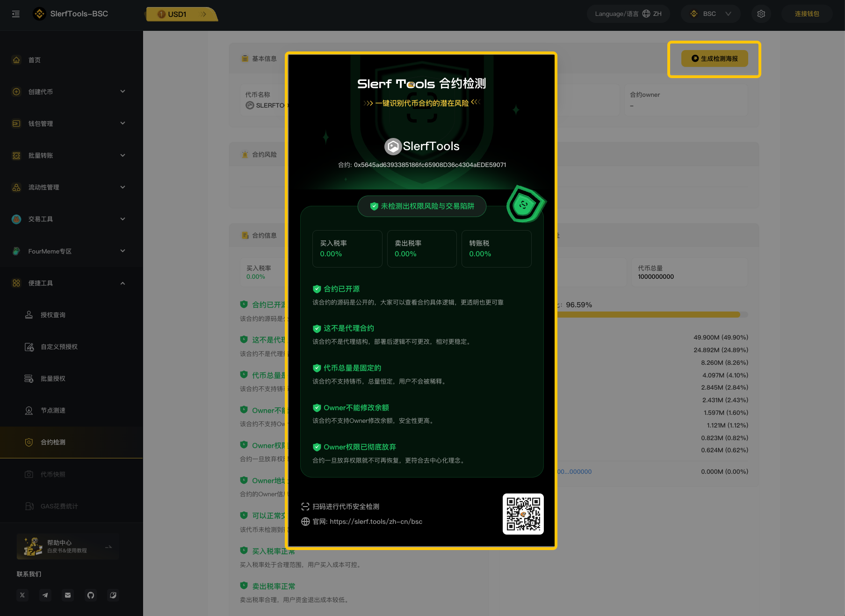
Task: Collapse the sidebar with the menu icon
Action: 16,14
